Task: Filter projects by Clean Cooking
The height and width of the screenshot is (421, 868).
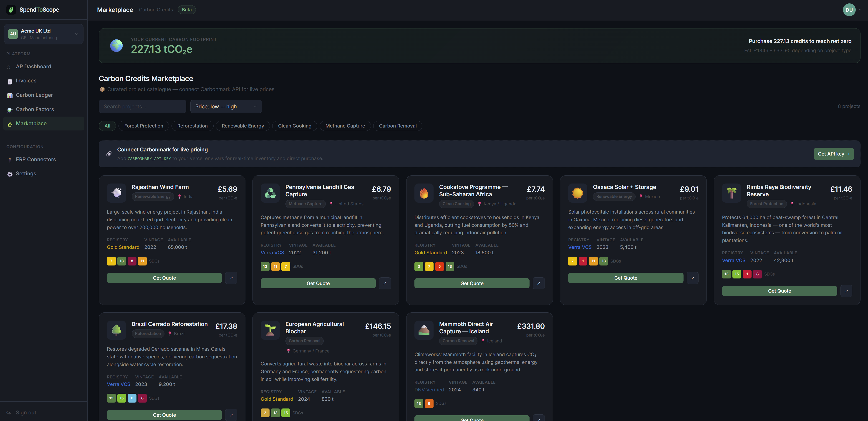Action: point(295,126)
